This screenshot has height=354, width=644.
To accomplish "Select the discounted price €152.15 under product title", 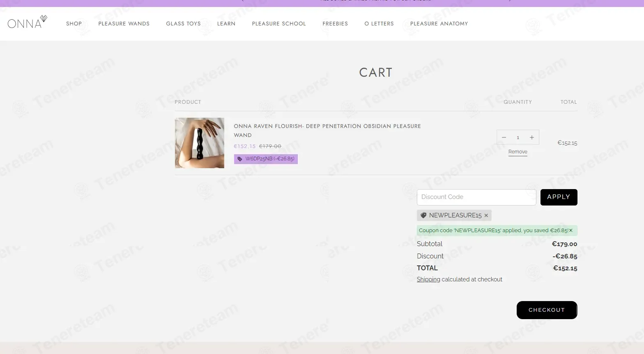I will click(x=245, y=146).
